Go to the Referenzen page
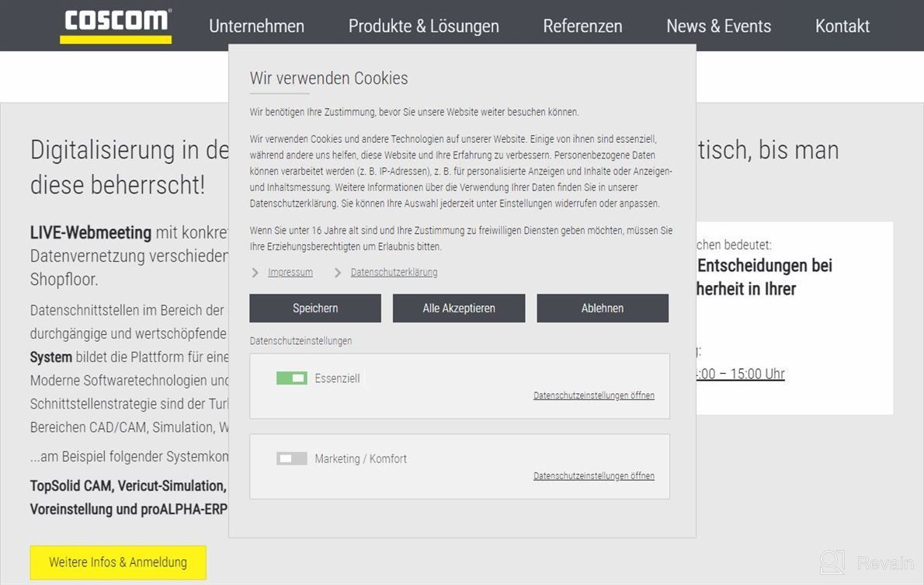 (582, 26)
